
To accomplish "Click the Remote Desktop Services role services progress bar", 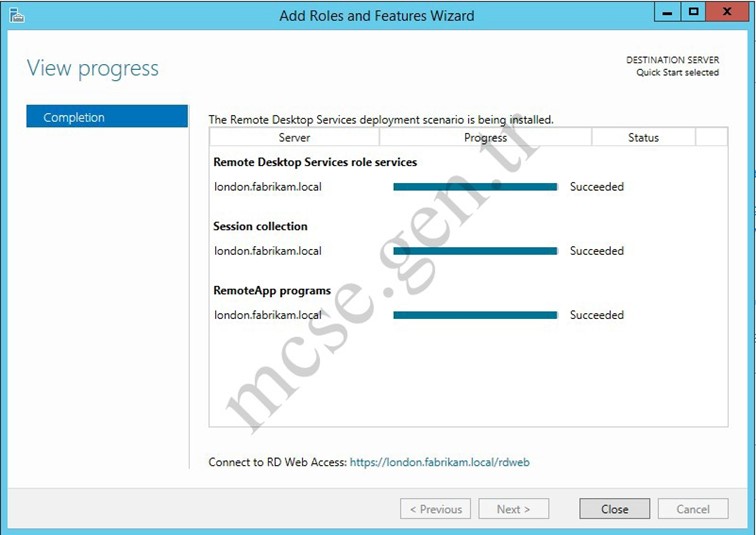I will [x=475, y=187].
